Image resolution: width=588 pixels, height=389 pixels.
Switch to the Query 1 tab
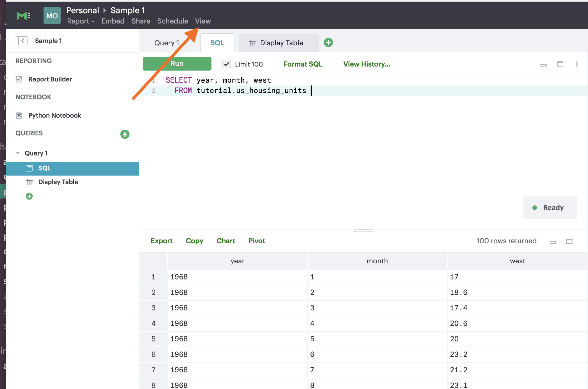167,43
